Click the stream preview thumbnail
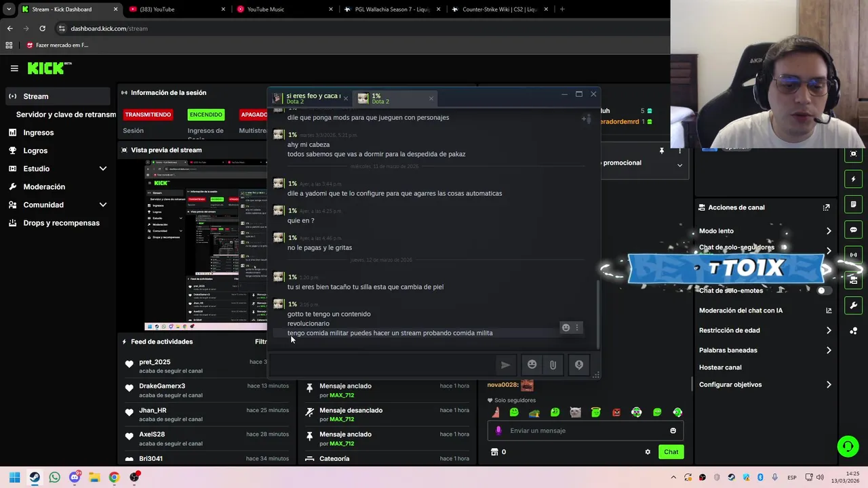The height and width of the screenshot is (488, 868). coord(205,245)
